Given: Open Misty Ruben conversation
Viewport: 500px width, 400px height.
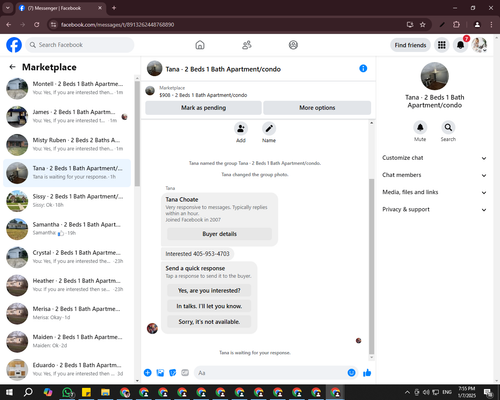Looking at the screenshot, I should [x=67, y=145].
